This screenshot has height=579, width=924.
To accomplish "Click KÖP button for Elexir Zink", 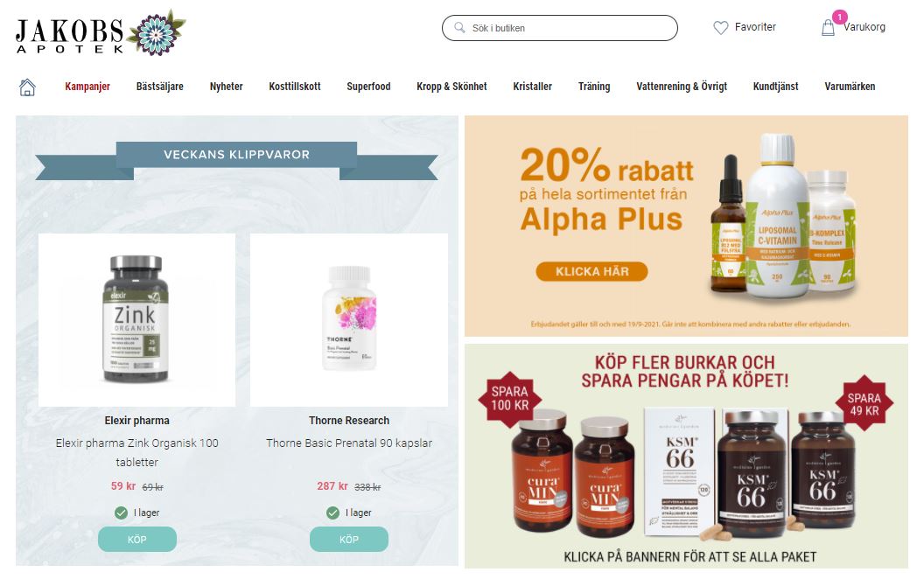I will coord(137,539).
